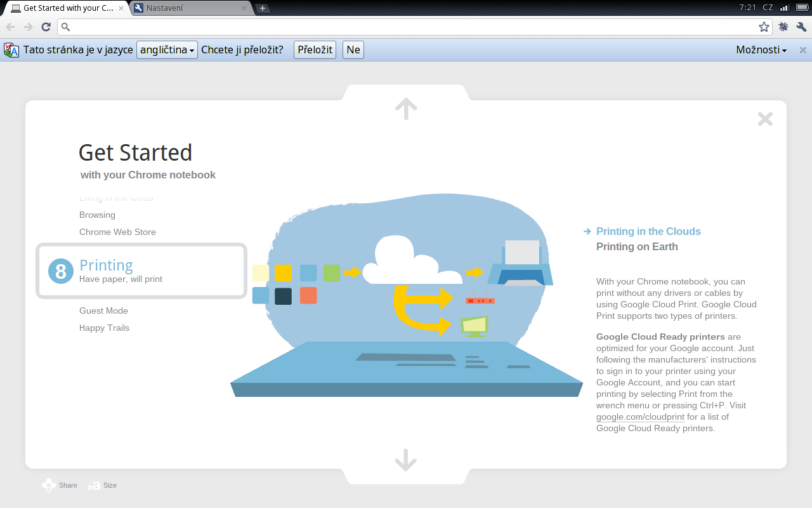812x508 pixels.
Task: Click the Share icon at bottom
Action: pyautogui.click(x=49, y=485)
